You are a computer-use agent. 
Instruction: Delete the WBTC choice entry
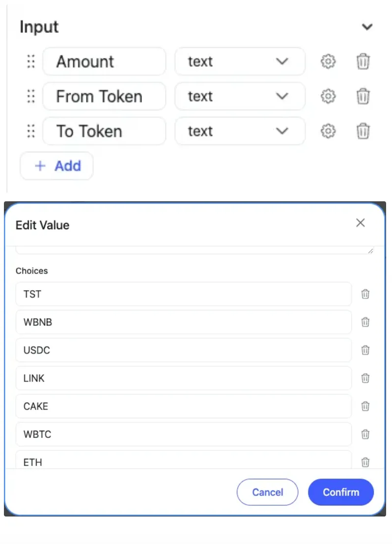click(365, 434)
